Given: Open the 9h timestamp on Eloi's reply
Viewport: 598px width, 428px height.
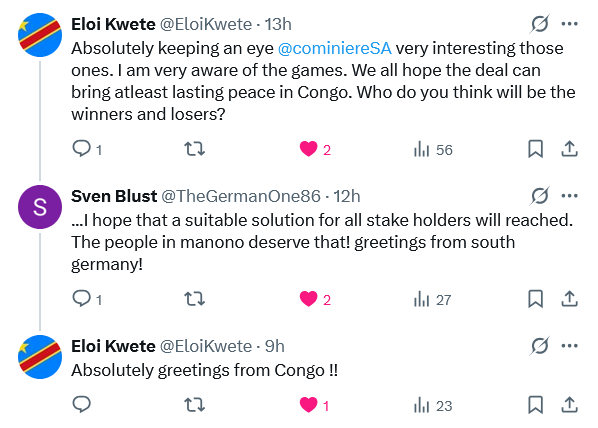Looking at the screenshot, I should [x=275, y=346].
